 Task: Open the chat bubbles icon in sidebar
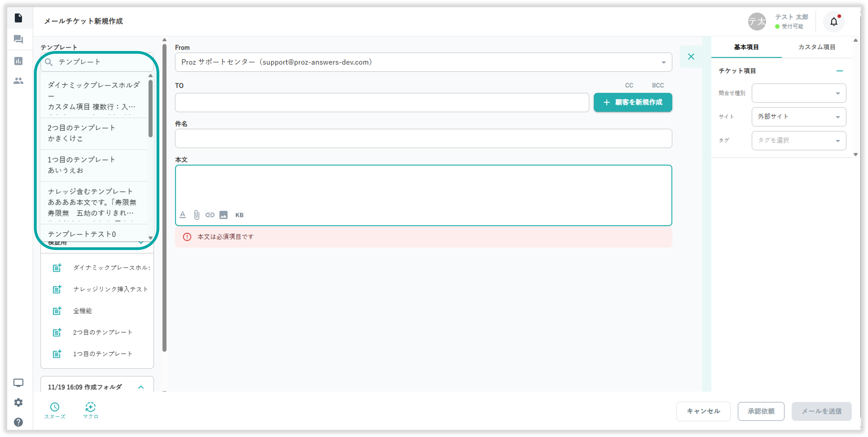18,39
